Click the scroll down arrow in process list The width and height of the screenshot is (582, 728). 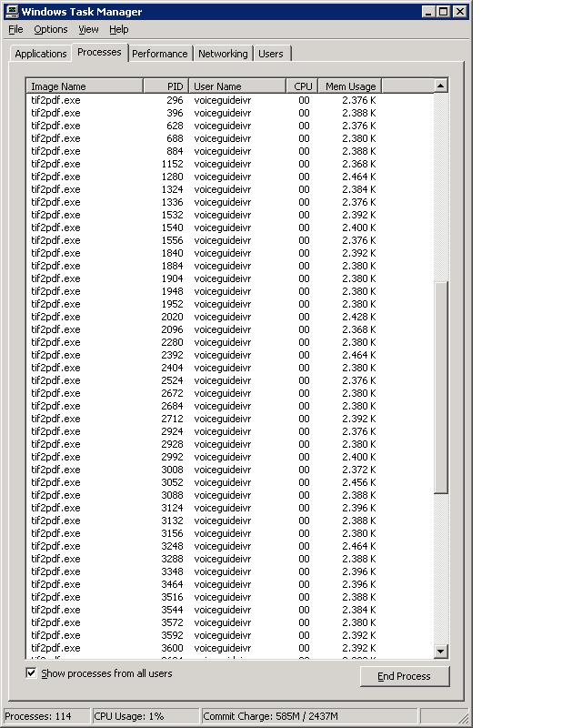click(441, 651)
